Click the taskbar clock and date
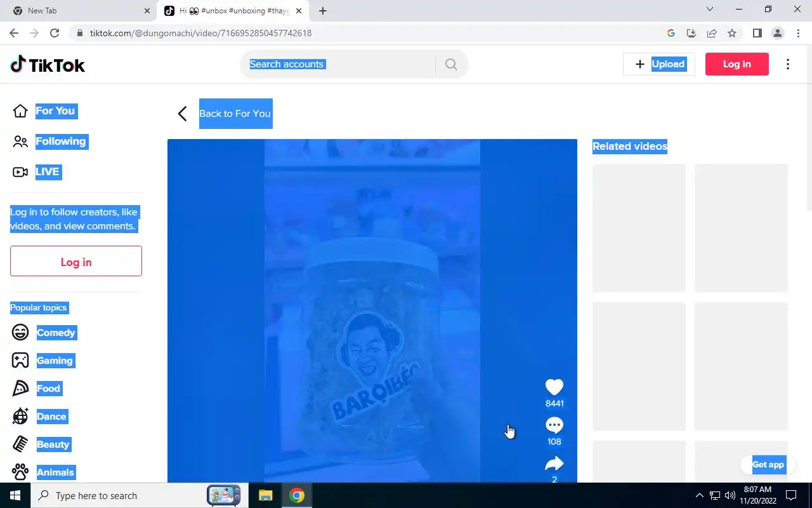 click(757, 495)
